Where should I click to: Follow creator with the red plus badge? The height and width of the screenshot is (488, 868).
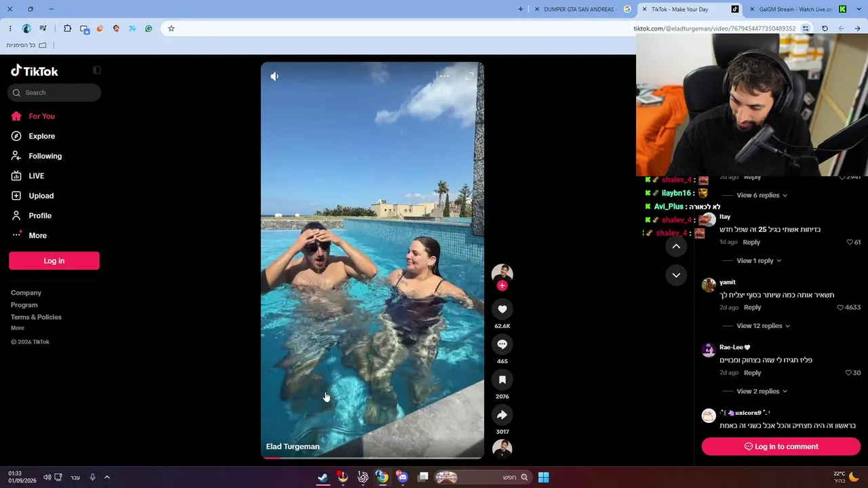pyautogui.click(x=502, y=285)
